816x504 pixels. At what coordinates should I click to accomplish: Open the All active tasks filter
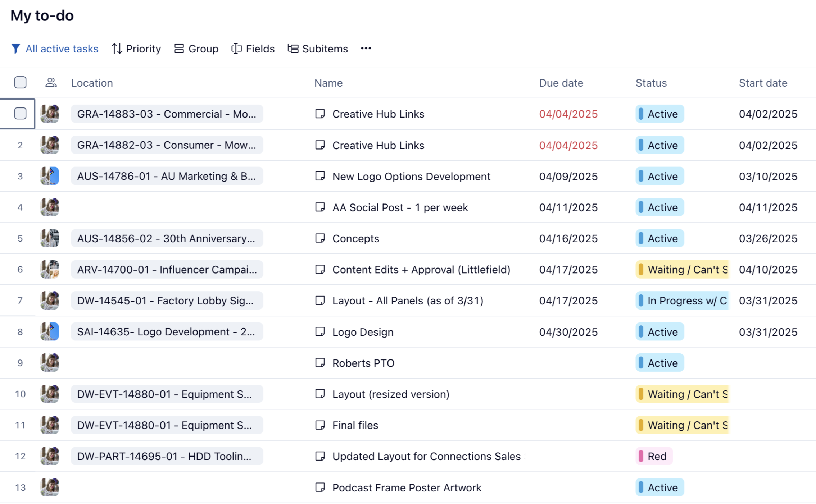[x=62, y=49]
